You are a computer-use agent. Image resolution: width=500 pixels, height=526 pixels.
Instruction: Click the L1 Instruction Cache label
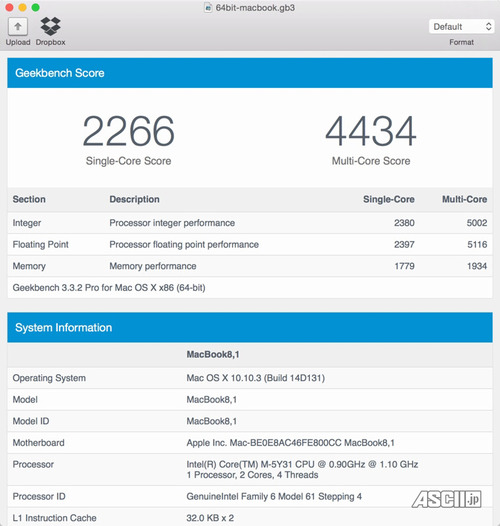pos(54,518)
